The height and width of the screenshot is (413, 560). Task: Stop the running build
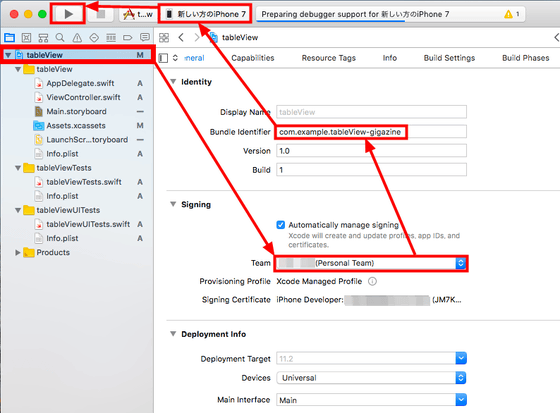101,14
